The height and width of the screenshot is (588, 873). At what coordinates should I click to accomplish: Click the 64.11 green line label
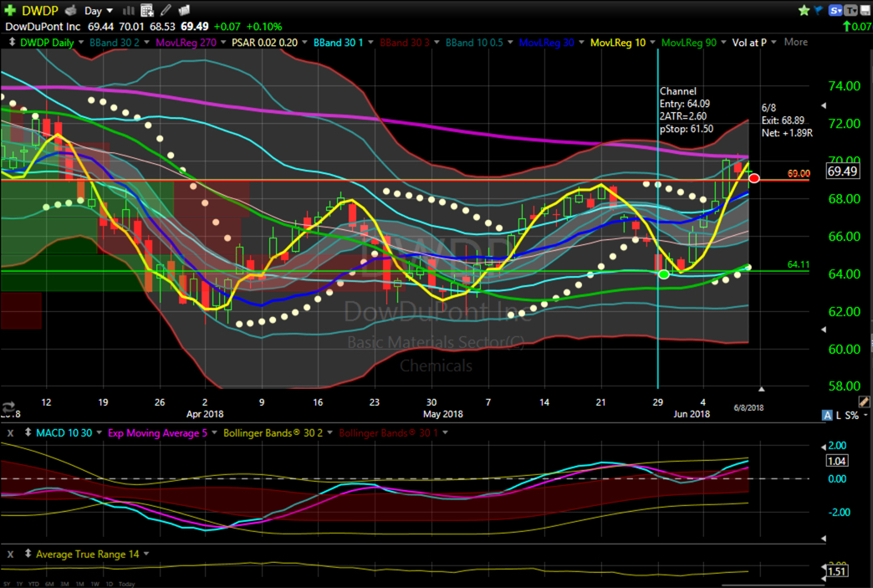tap(799, 264)
